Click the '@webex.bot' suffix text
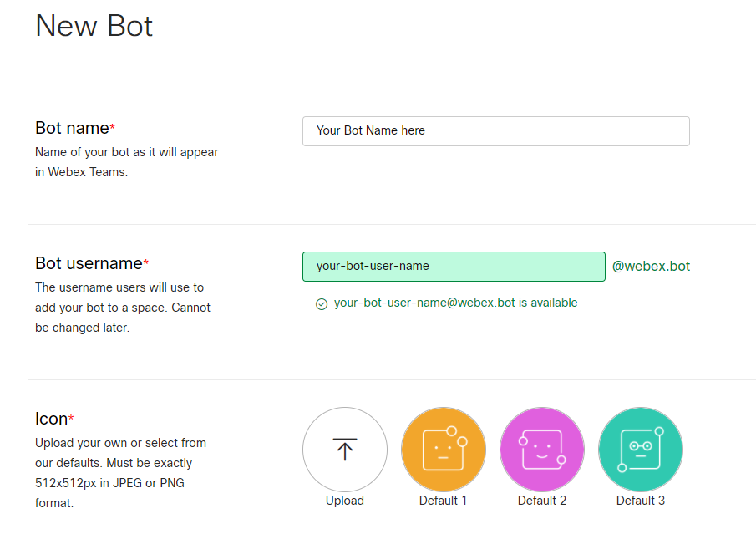The width and height of the screenshot is (756, 534). pos(651,267)
